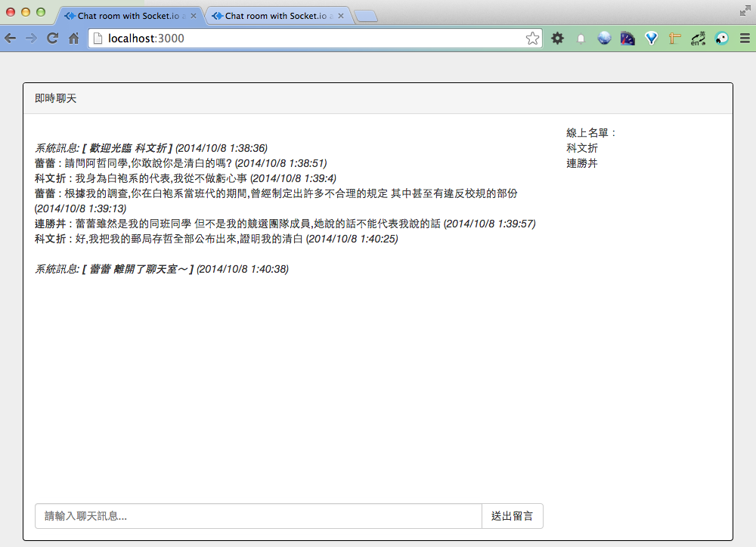Reload the current page

tap(52, 39)
